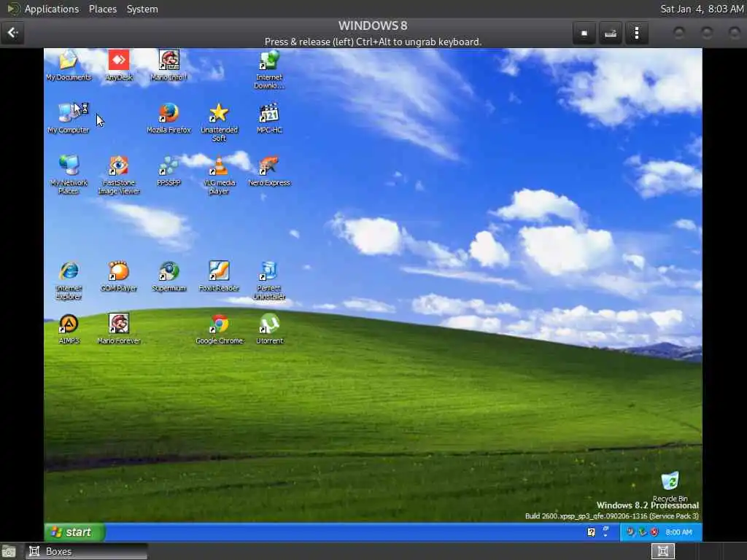Select the Utorrent shortcut icon
The width and height of the screenshot is (747, 560).
(x=270, y=329)
